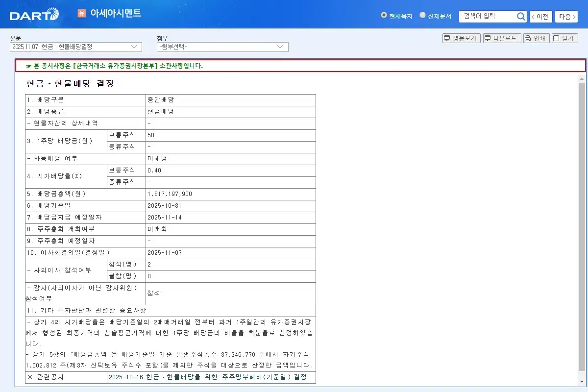Click the label 3. 1주당 배당금(원)
The width and height of the screenshot is (588, 392).
pos(60,141)
